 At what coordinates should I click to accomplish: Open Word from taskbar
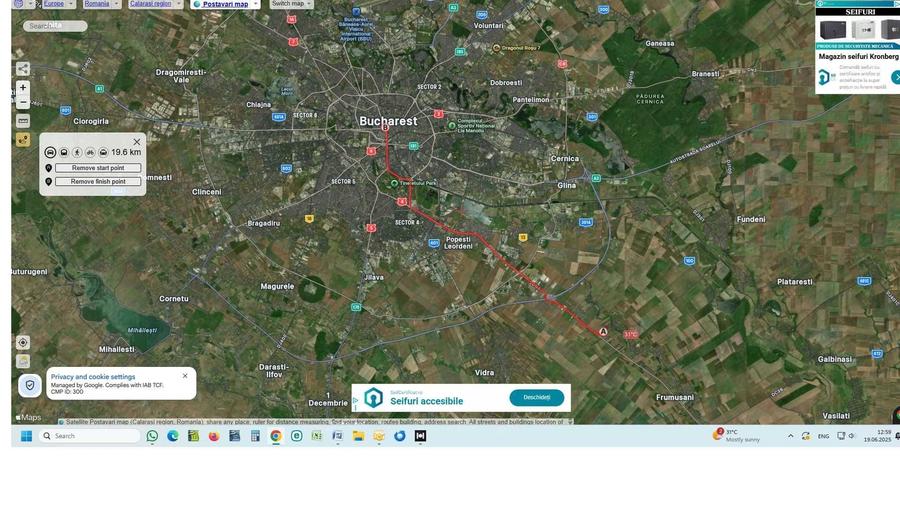click(338, 436)
